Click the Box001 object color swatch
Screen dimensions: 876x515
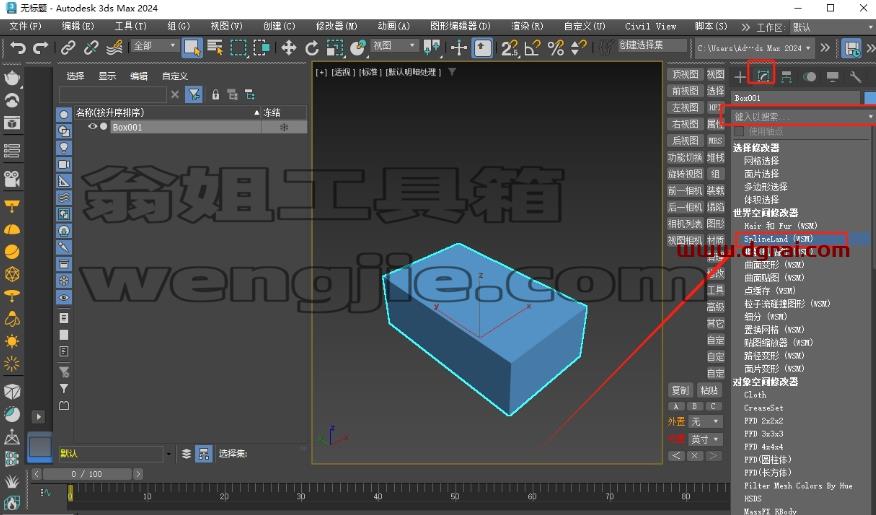coord(870,98)
